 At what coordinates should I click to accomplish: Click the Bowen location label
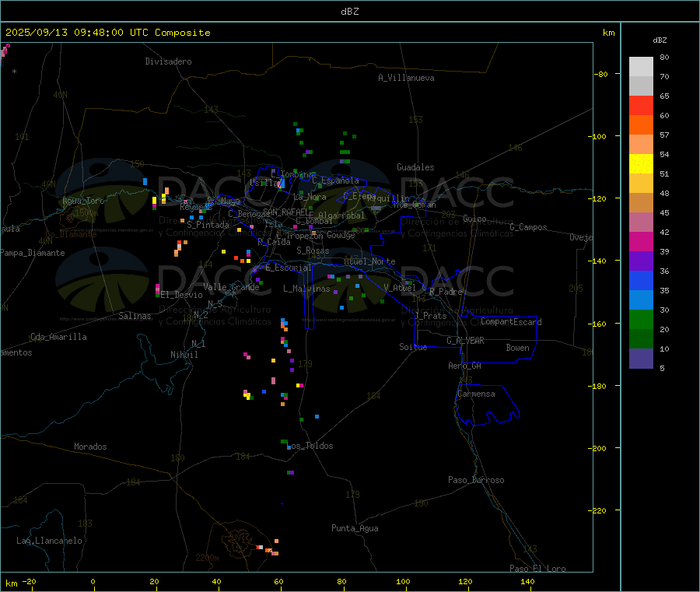point(517,348)
